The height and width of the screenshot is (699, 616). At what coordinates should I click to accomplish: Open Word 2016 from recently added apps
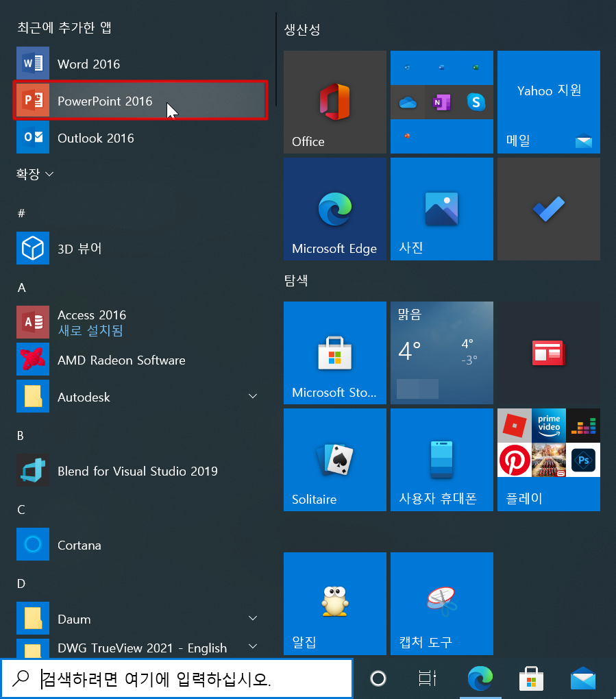[x=140, y=64]
